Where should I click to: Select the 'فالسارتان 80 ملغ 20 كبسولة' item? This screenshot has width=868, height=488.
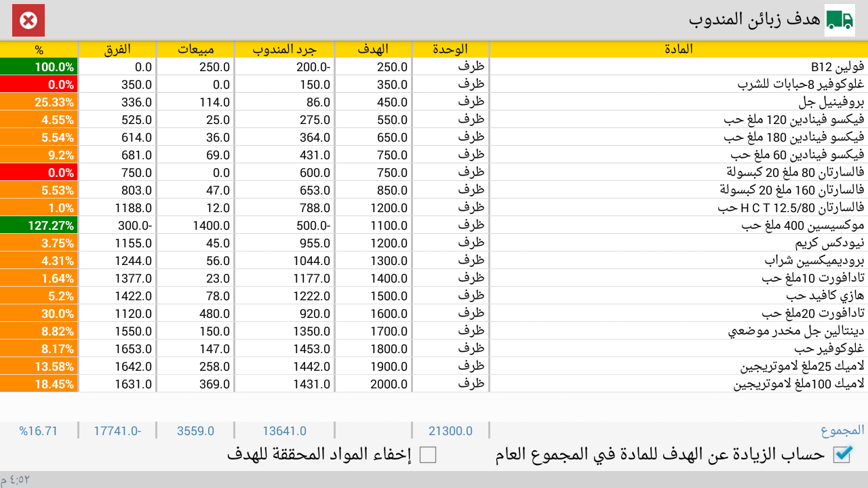795,172
